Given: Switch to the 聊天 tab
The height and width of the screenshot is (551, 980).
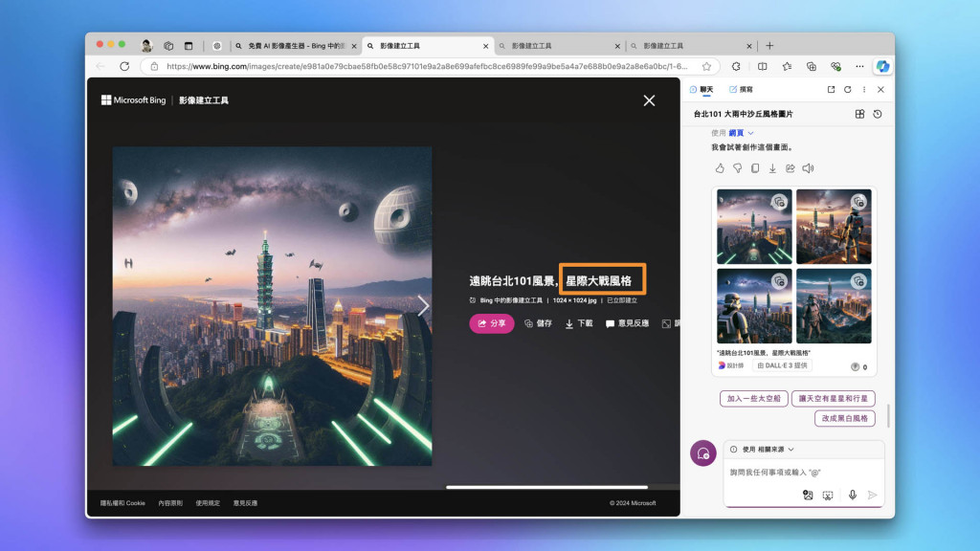Looking at the screenshot, I should 702,89.
